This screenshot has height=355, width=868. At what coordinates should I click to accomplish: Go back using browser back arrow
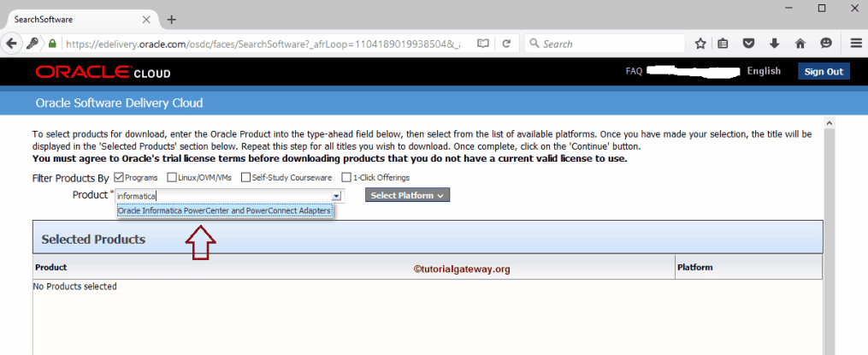(12, 43)
